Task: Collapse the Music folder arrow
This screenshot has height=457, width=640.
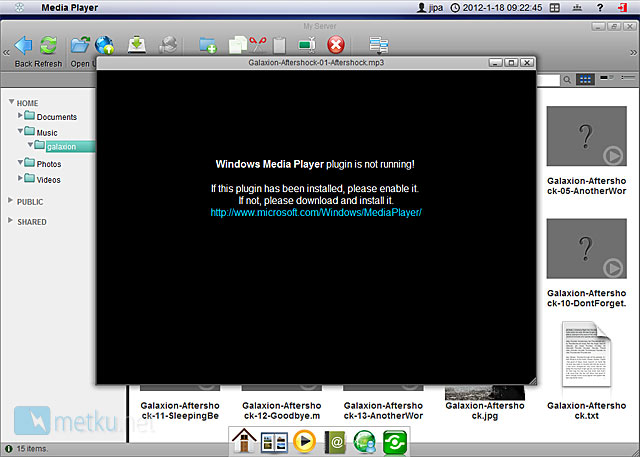Action: click(20, 131)
